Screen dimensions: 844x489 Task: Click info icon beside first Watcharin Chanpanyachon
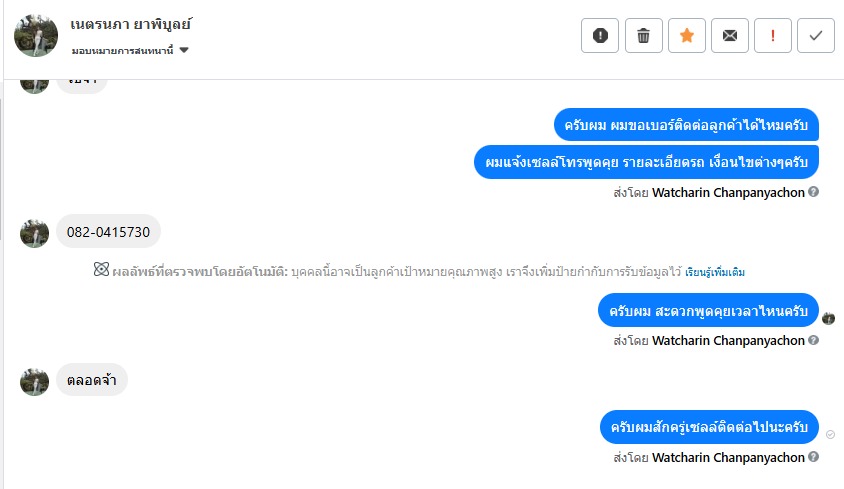click(813, 192)
